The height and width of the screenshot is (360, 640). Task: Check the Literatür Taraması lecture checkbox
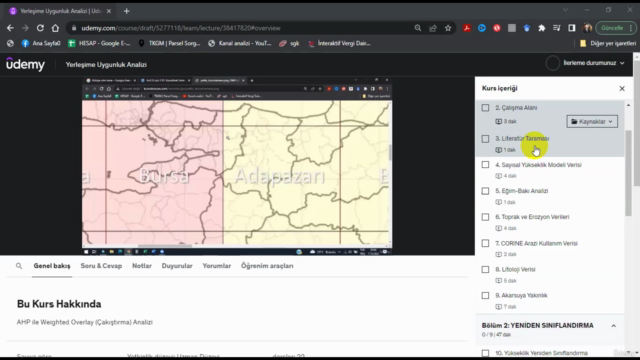click(x=485, y=139)
